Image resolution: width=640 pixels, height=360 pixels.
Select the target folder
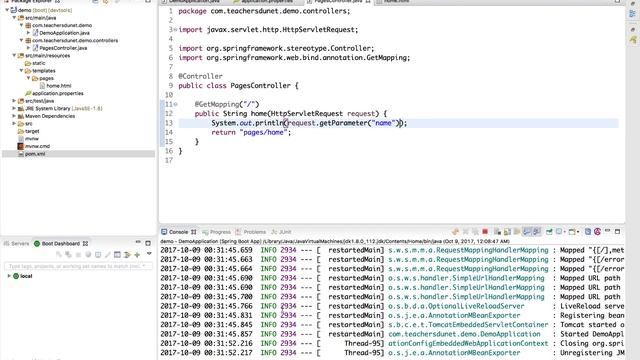point(32,131)
